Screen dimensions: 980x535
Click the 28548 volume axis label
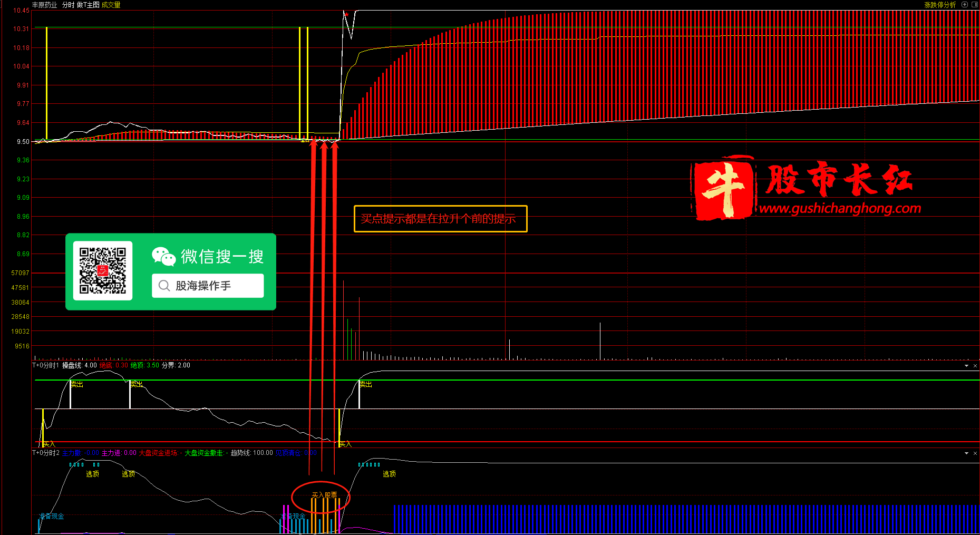[x=20, y=317]
